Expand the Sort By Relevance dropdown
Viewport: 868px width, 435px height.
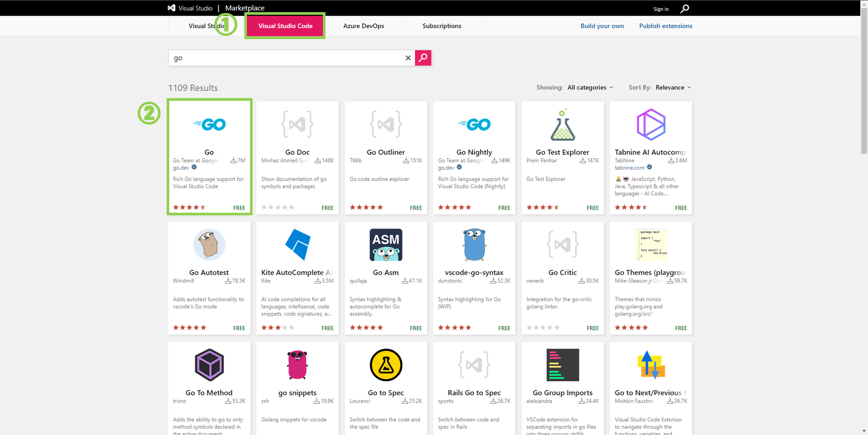click(673, 88)
